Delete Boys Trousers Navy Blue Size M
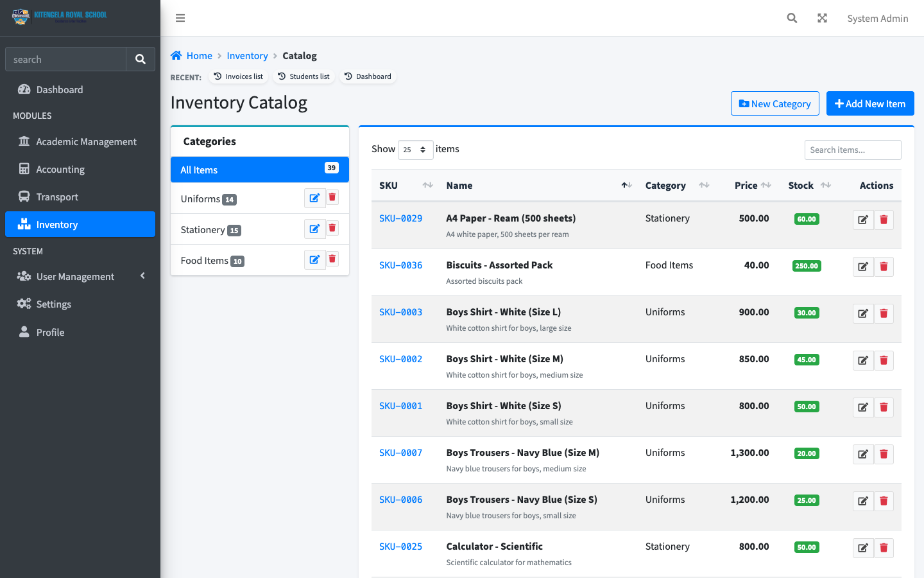 click(884, 454)
